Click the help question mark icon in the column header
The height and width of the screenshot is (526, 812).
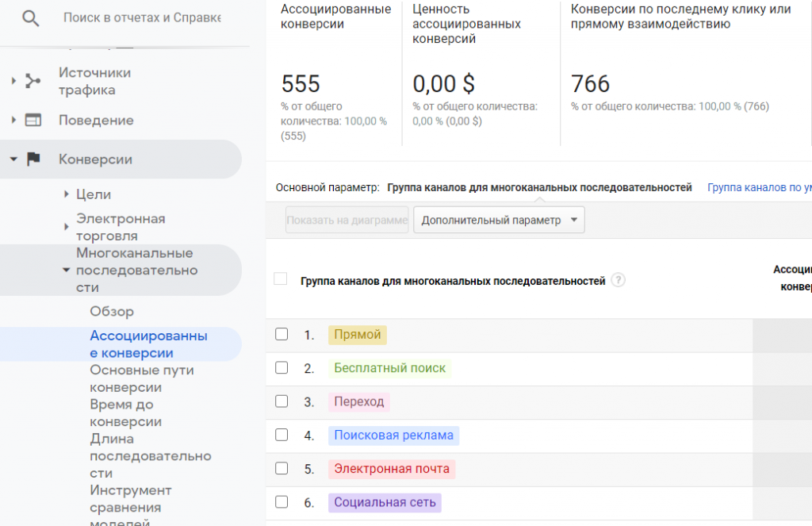click(619, 281)
